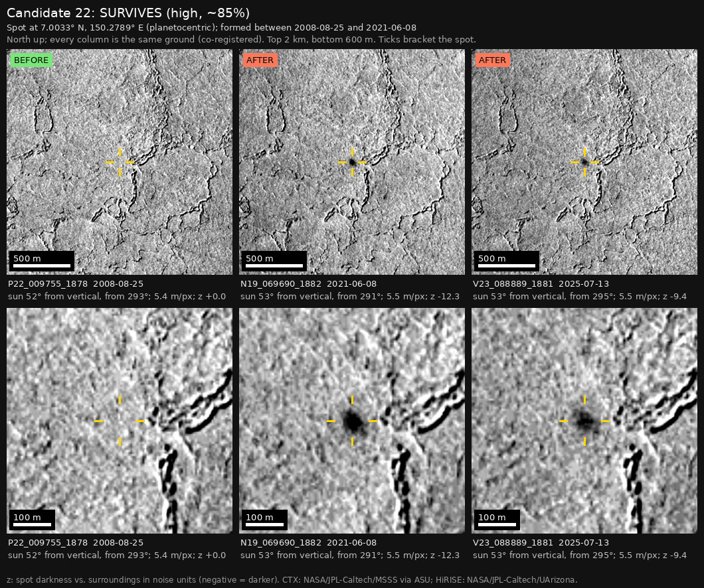Click the bottom caption 'N19_069690_1882 2021-06-08'
The height and width of the screenshot is (588, 704).
tap(308, 543)
